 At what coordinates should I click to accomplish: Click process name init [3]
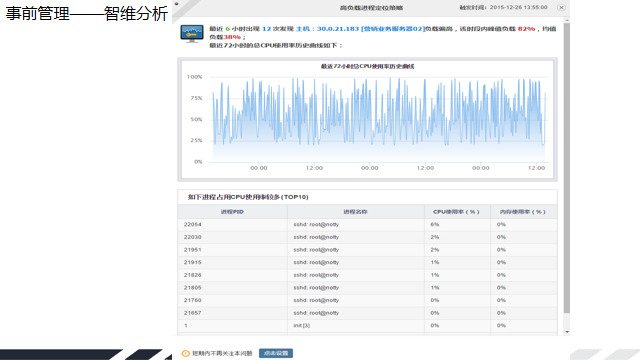(302, 326)
